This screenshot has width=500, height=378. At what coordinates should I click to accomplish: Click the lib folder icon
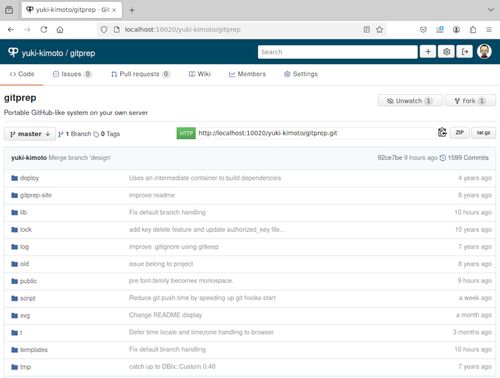pos(14,212)
